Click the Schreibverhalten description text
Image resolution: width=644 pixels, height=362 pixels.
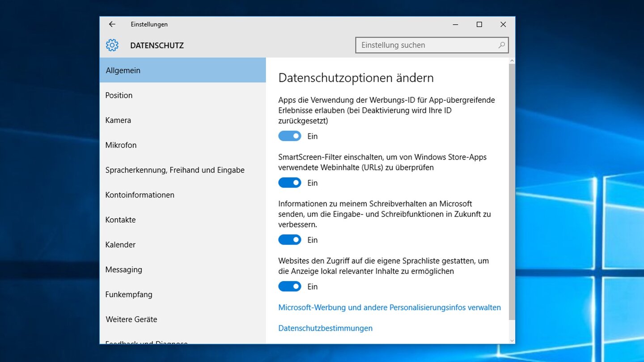point(385,214)
